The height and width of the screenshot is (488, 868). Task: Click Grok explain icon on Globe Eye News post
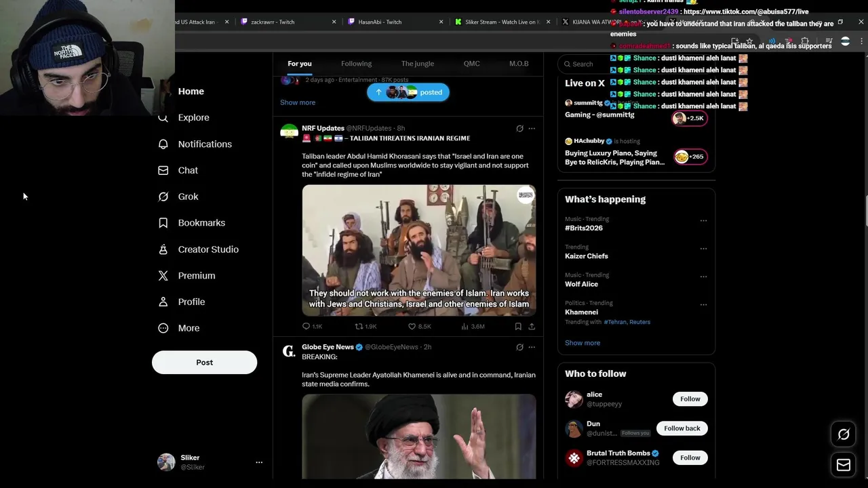[x=519, y=347]
